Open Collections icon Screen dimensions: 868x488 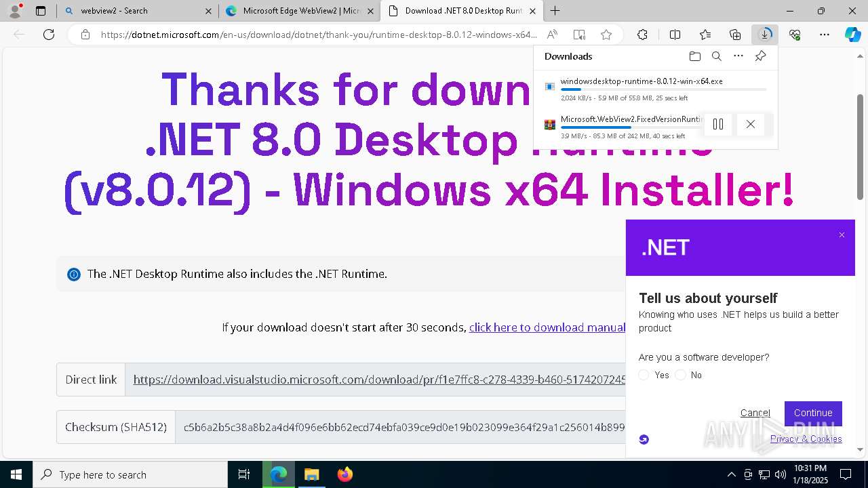735,35
